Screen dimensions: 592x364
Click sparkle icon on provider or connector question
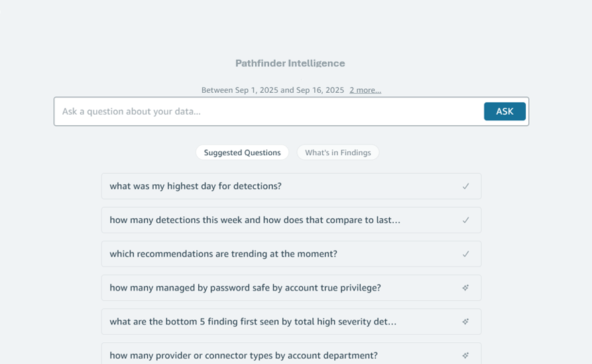click(x=465, y=355)
